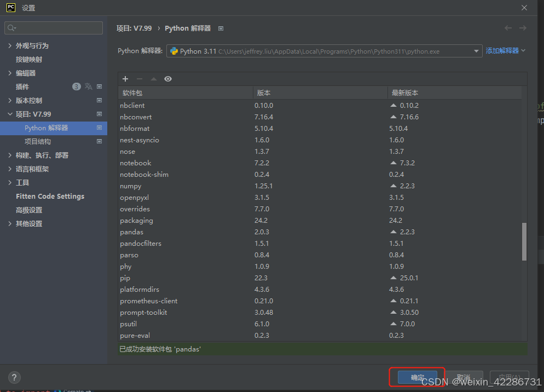Click the upgrade arrow beside nbclient 0.10.2
Image resolution: width=544 pixels, height=392 pixels.
[393, 105]
